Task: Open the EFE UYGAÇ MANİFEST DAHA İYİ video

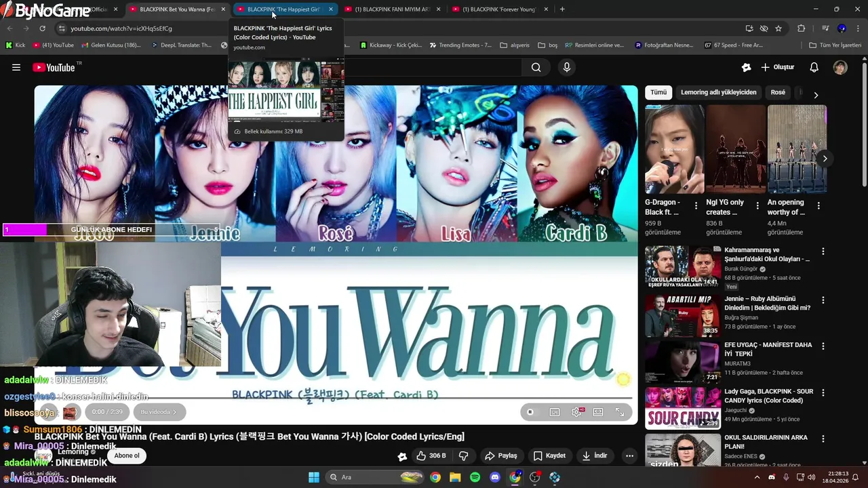Action: 768,349
